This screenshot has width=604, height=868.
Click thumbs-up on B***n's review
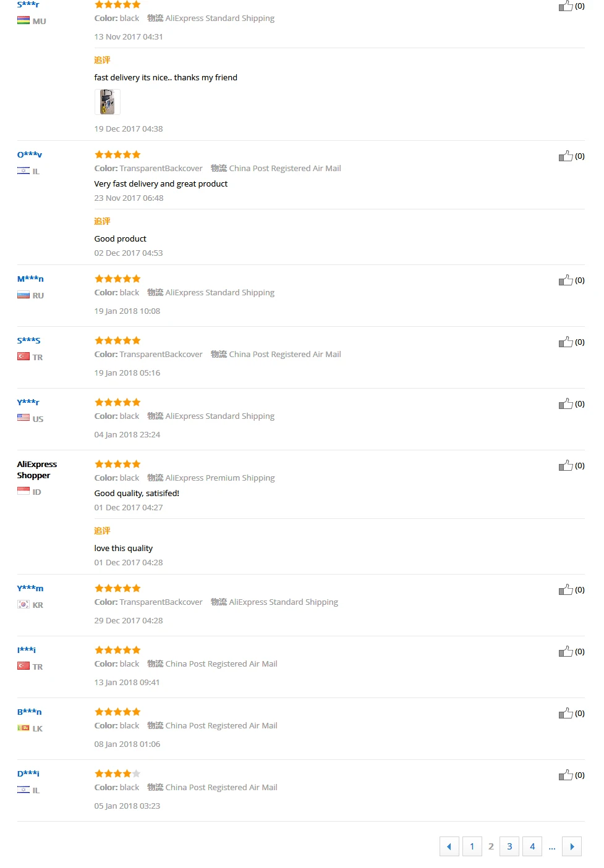[566, 714]
